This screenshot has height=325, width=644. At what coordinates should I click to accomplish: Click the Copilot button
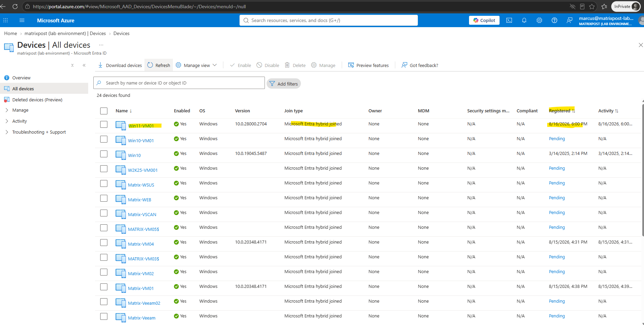tap(484, 20)
